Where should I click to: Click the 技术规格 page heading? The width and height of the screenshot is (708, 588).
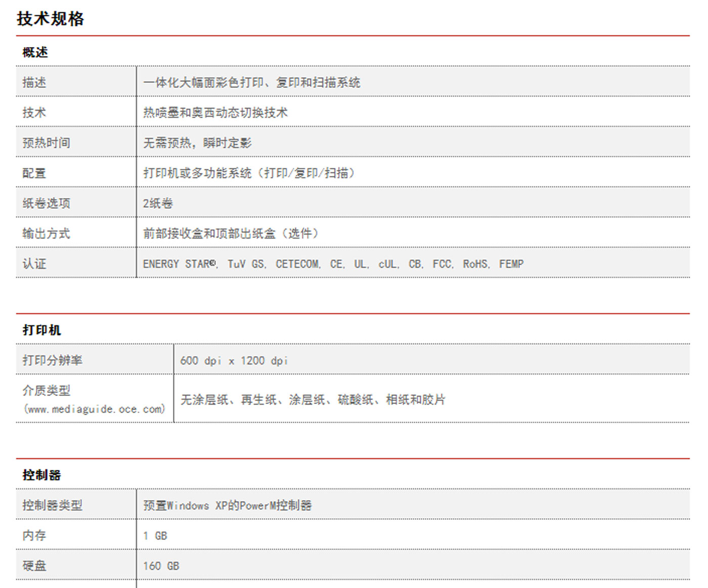tap(50, 19)
